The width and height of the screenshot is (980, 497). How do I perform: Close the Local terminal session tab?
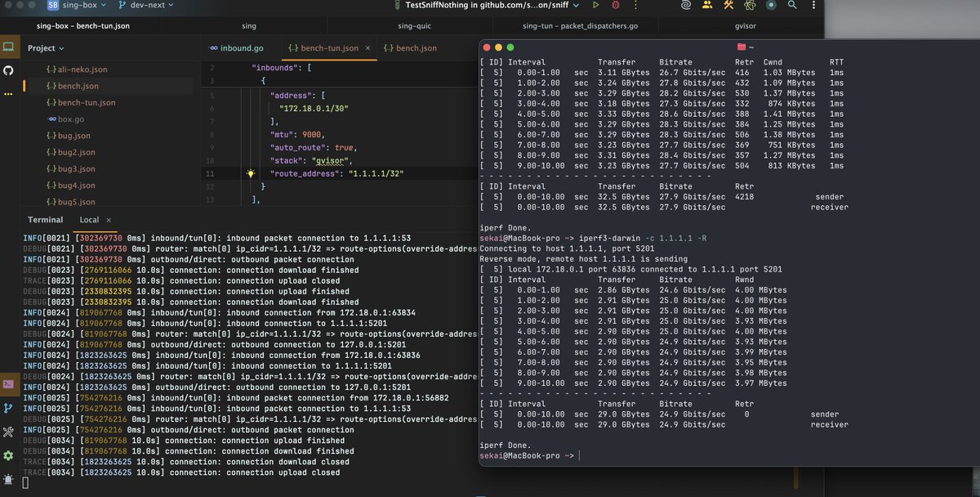pos(108,220)
